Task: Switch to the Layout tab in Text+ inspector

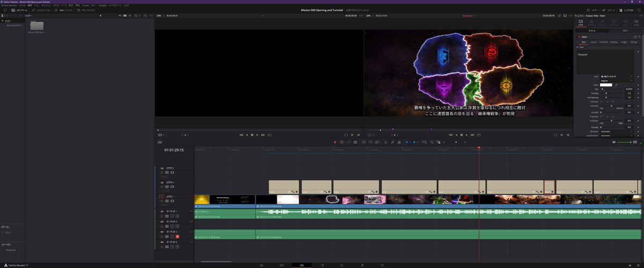Action: [594, 42]
